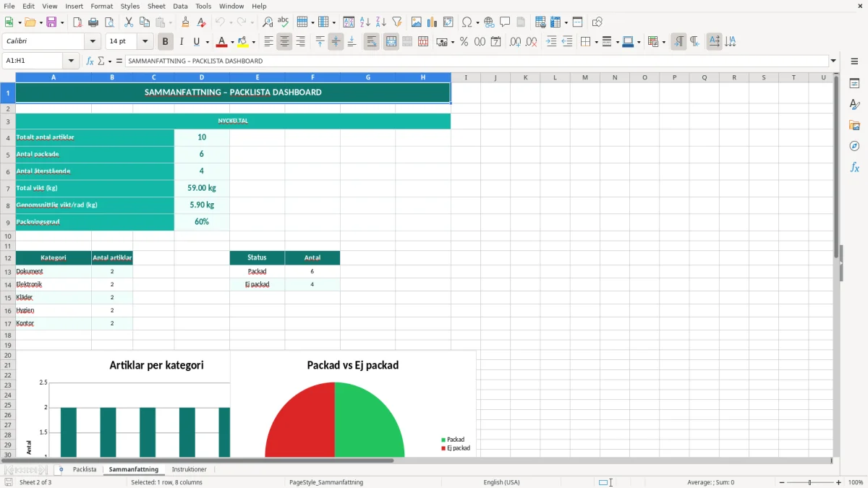Toggle Bold formatting
The image size is (868, 488).
(x=165, y=42)
